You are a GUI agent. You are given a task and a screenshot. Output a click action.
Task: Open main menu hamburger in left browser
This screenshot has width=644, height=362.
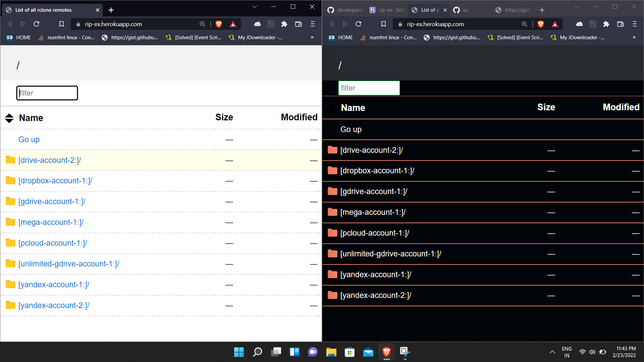[x=313, y=24]
